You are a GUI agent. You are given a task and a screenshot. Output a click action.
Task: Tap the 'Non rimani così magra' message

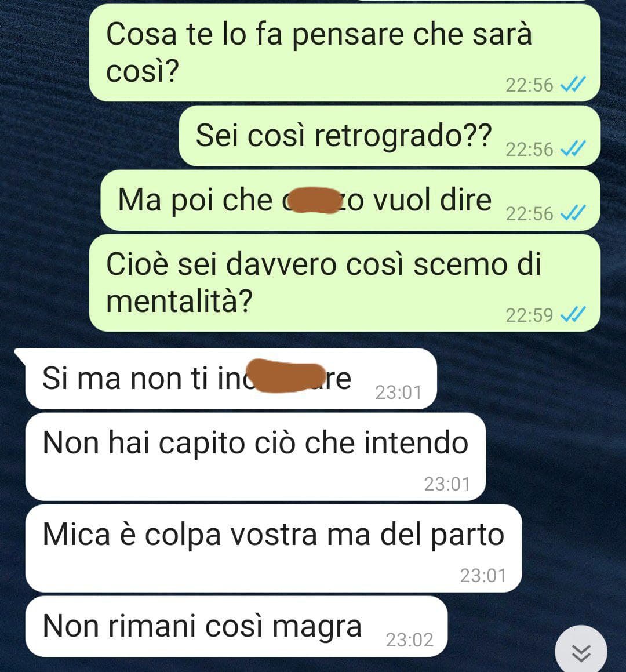pos(236,626)
